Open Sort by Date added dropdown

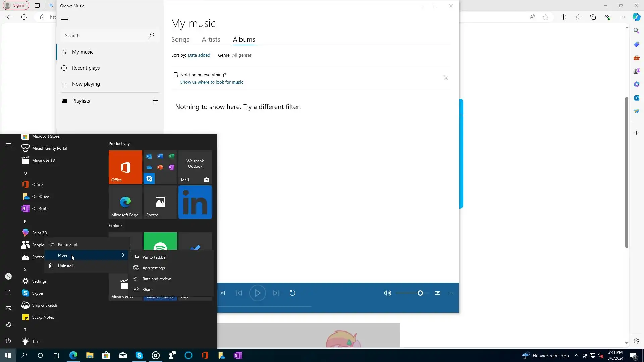pyautogui.click(x=199, y=55)
